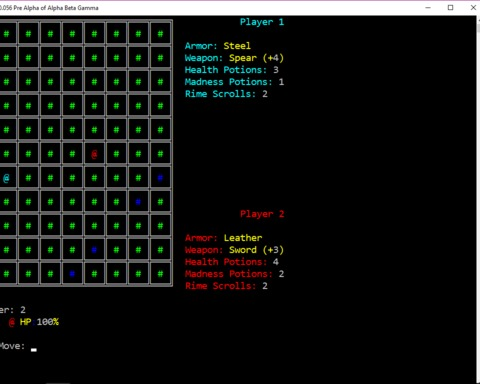Select the 'Weapon: Sword (+3)' line
Viewport: 480px width, 384px height.
pos(234,250)
